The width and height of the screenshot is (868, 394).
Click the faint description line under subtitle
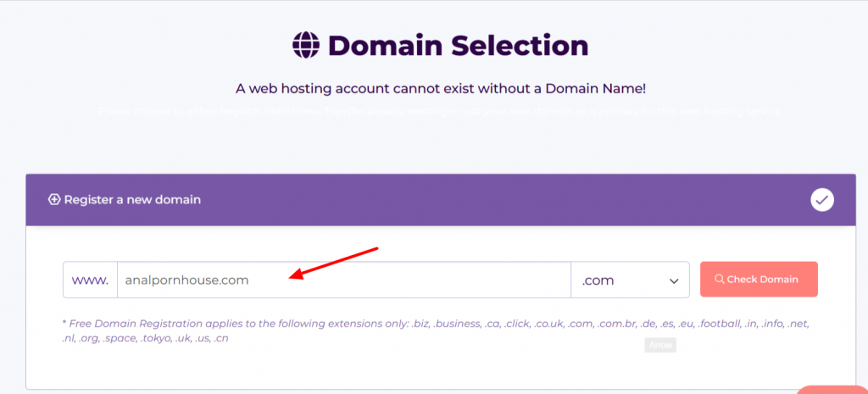tap(439, 112)
